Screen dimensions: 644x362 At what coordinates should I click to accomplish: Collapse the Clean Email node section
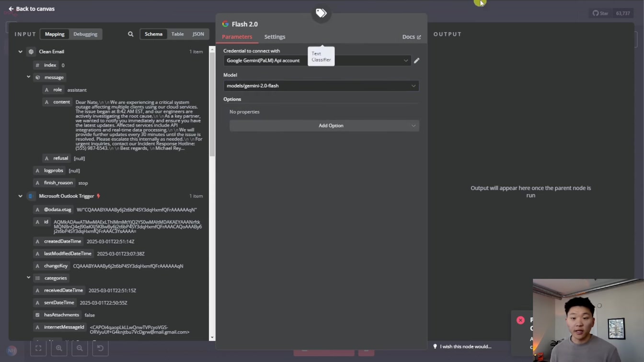click(x=20, y=52)
